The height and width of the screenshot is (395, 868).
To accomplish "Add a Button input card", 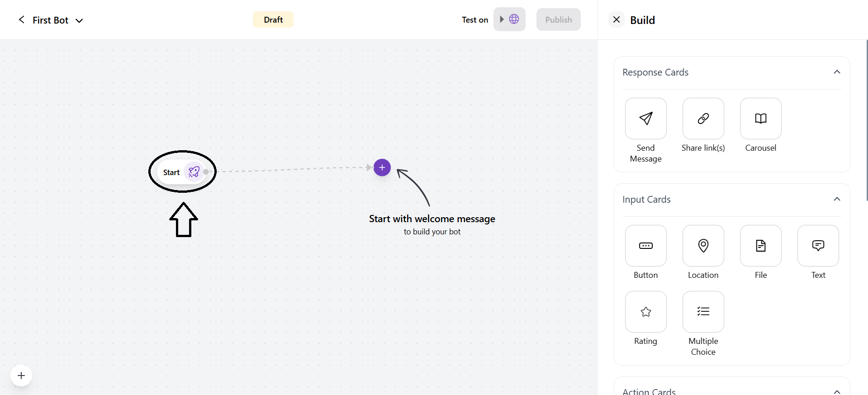I will (645, 245).
